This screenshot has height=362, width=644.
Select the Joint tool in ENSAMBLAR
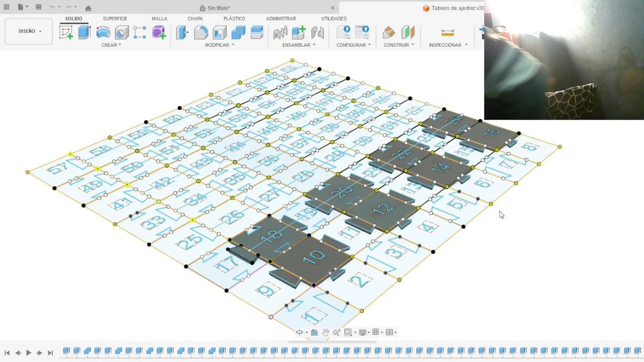tap(280, 33)
